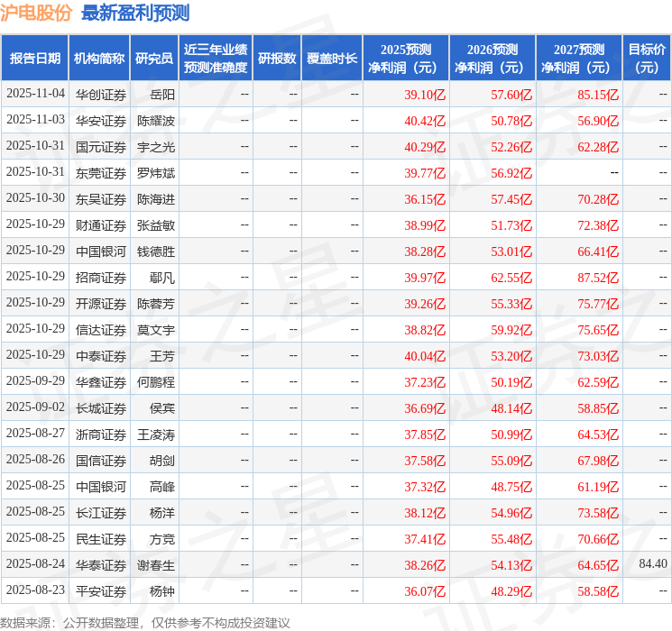Screen dimensions: 672x631
Task: Select the 国元证券 institution cell
Action: (101, 147)
